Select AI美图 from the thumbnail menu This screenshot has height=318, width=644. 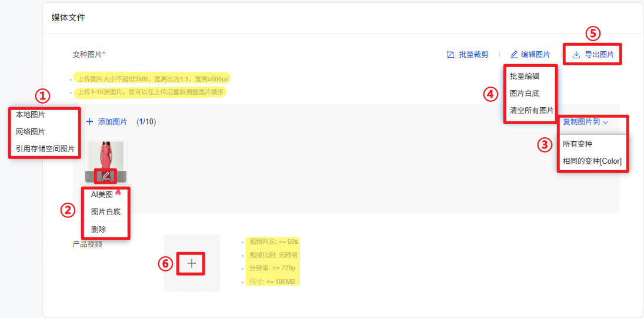tap(102, 195)
